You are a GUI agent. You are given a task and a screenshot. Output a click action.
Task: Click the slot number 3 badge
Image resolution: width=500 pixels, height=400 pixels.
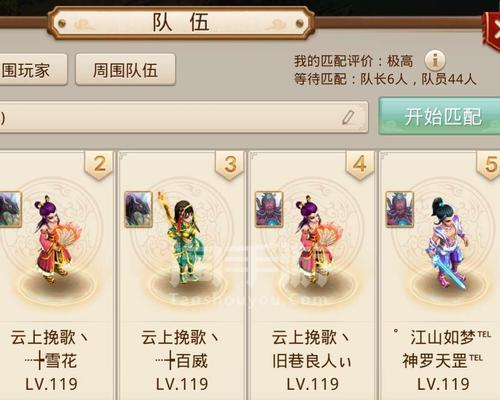(x=230, y=166)
